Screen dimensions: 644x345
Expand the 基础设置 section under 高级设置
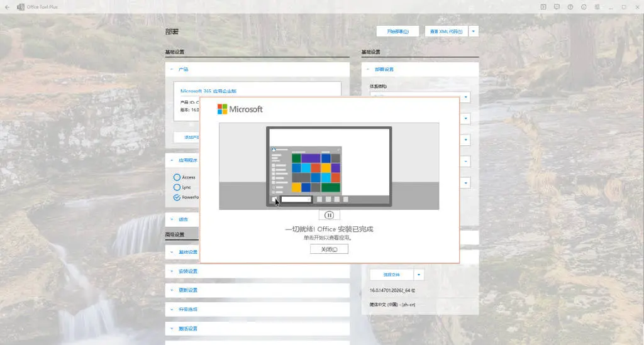(x=182, y=252)
